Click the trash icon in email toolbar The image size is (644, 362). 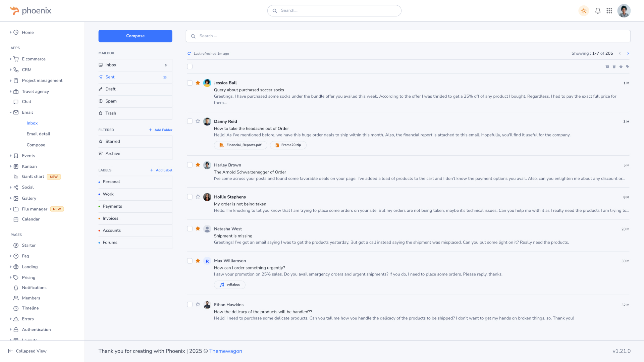(614, 67)
